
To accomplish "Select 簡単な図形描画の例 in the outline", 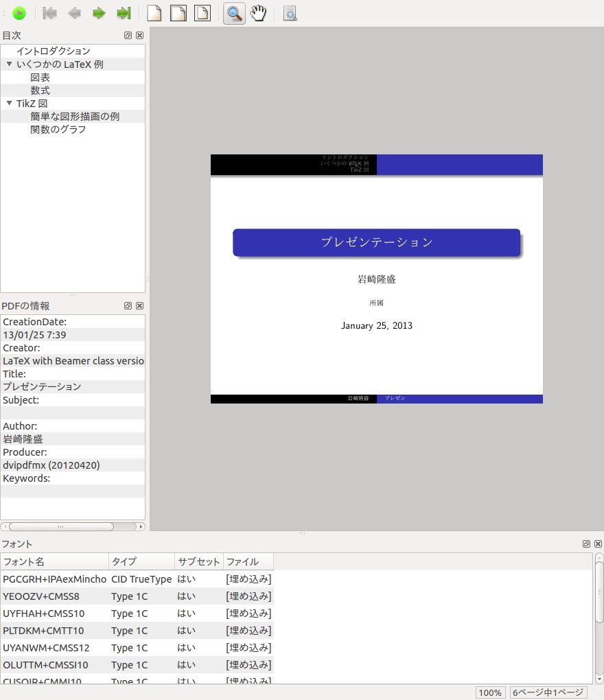I will coord(75,116).
